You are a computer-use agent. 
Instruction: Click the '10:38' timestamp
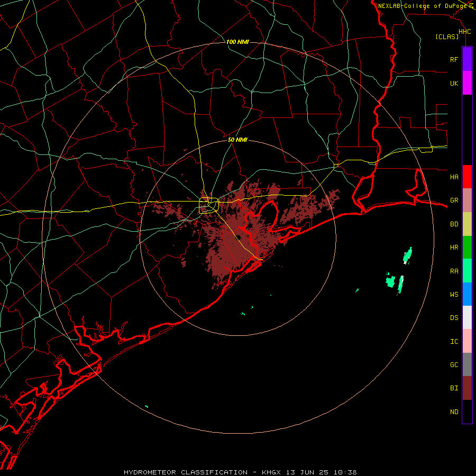coord(345,472)
